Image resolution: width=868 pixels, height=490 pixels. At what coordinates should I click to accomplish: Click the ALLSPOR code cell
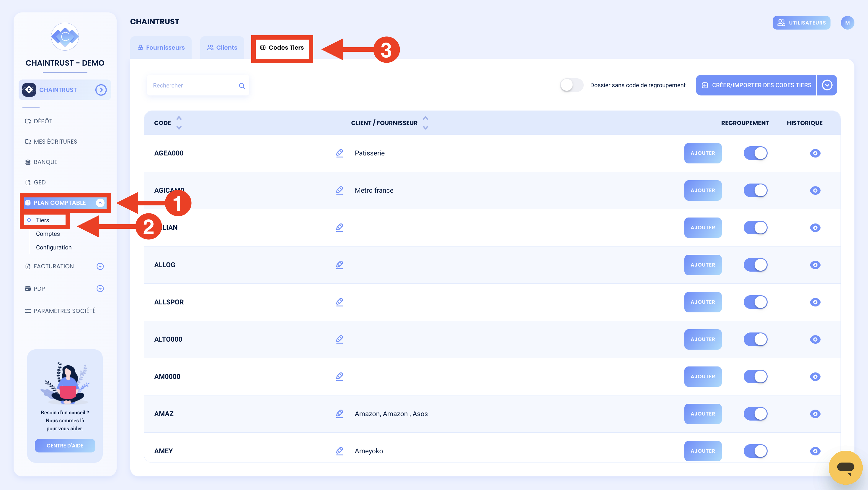(169, 302)
